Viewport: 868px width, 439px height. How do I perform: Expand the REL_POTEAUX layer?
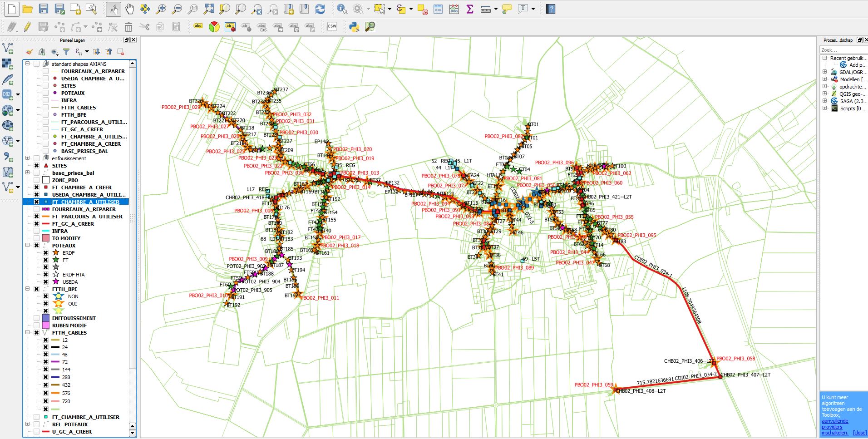(x=28, y=424)
